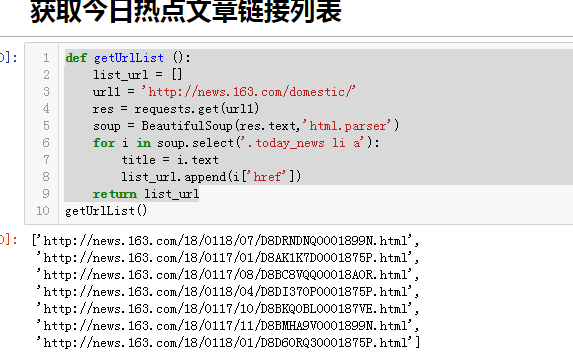
Task: Click line number 10 in code gutter
Action: tap(42, 210)
